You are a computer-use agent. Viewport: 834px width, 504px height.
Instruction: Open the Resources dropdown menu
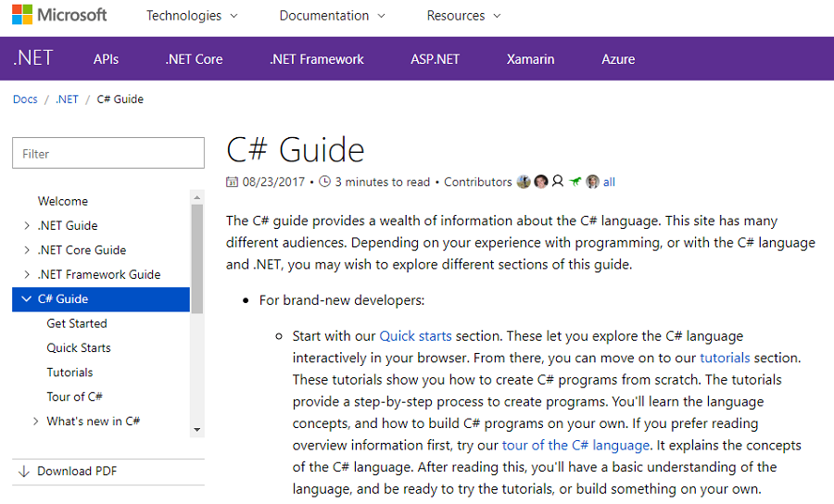463,16
